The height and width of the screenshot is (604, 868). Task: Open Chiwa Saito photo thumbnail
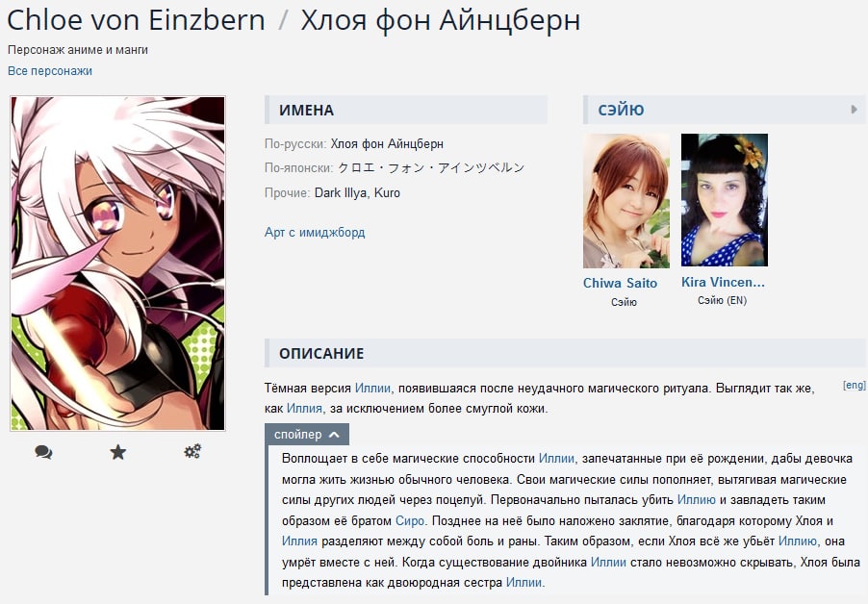(x=626, y=201)
